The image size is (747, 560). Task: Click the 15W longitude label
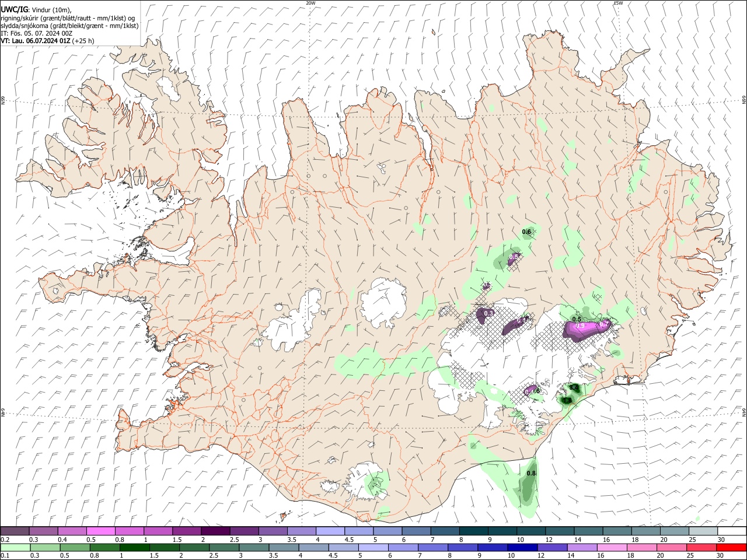(618, 3)
